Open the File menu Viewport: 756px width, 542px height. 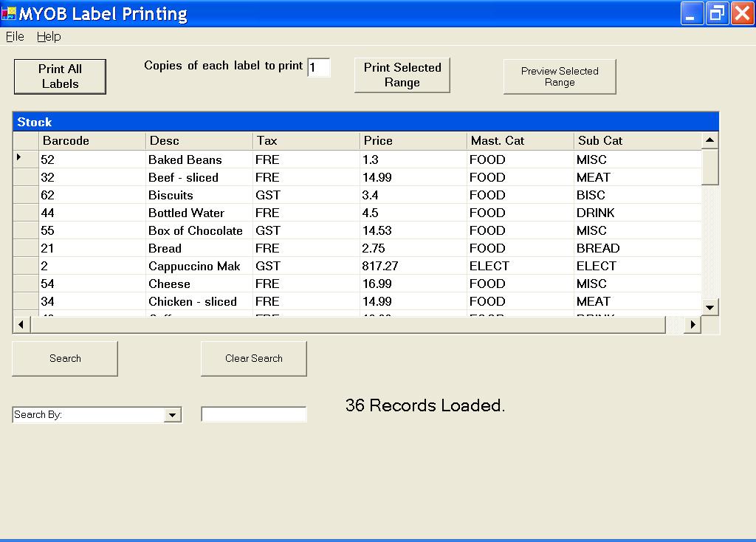15,37
